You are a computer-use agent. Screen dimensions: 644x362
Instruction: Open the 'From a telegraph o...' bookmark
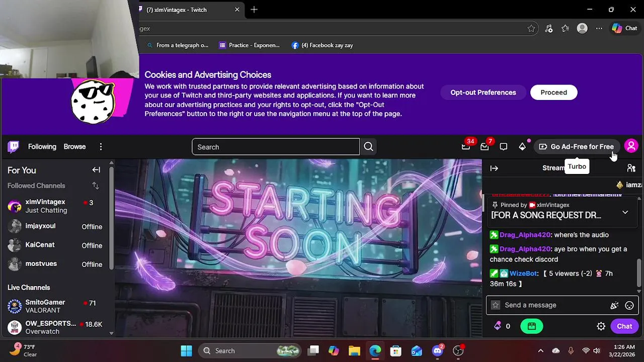pyautogui.click(x=177, y=45)
